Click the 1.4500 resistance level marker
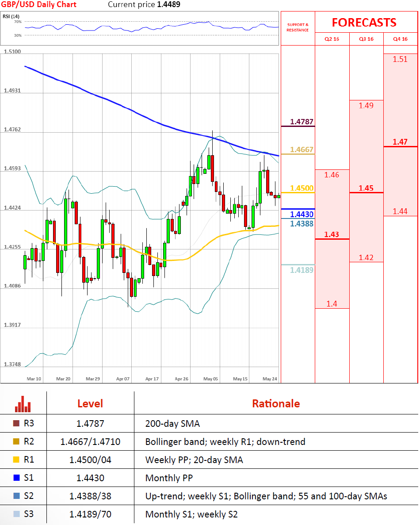Viewport: 420px width, 525px height. (x=302, y=188)
